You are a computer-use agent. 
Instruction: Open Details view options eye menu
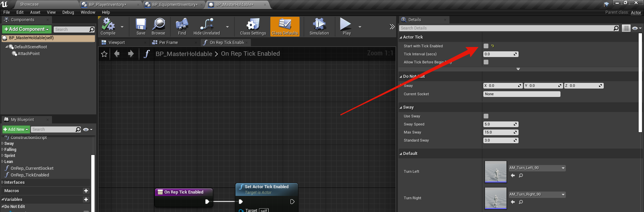(x=636, y=28)
